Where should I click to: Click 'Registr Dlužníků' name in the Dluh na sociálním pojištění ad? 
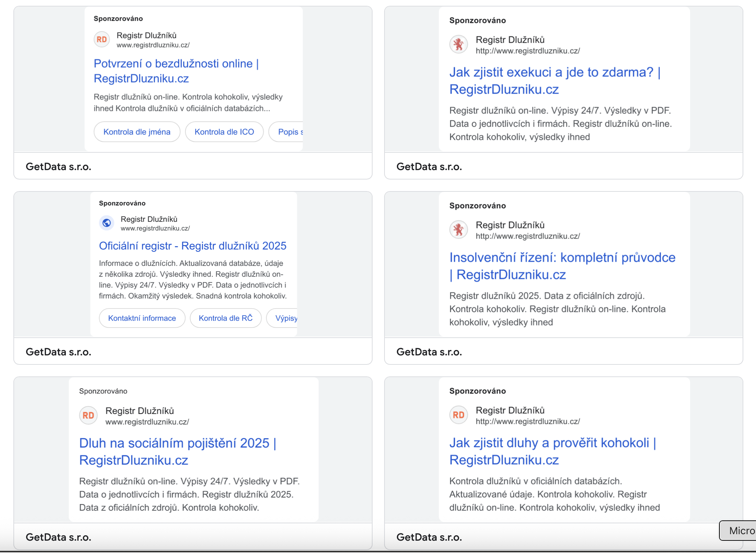coord(140,411)
